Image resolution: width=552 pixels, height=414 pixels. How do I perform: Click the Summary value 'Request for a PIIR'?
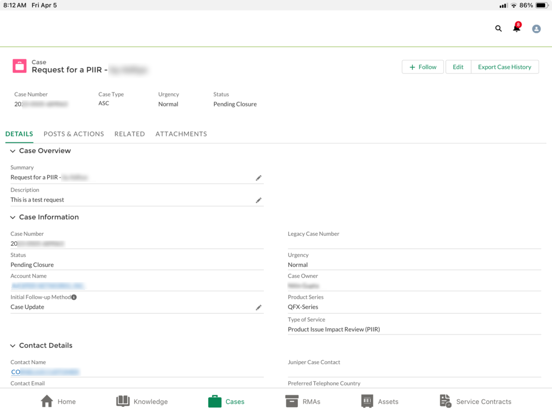coord(34,177)
